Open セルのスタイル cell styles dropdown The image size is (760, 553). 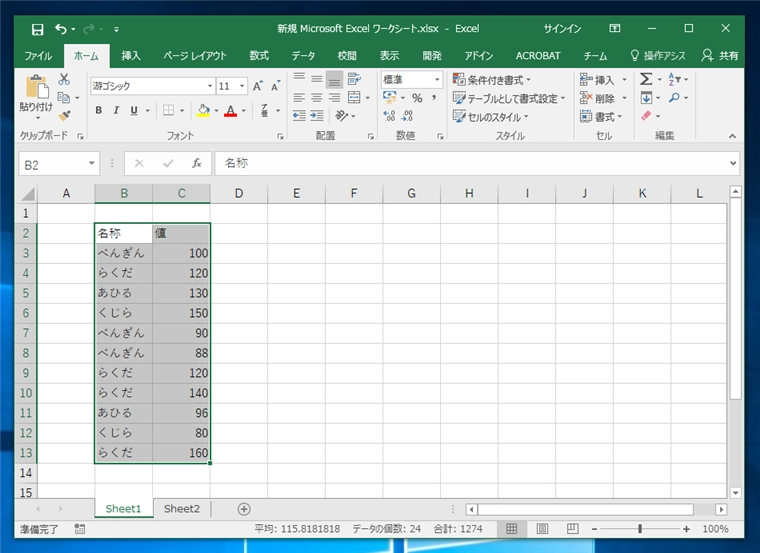(490, 117)
